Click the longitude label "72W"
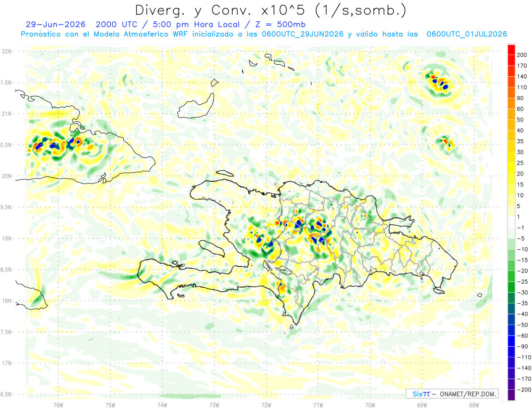Image resolution: width=532 pixels, height=411 pixels. (x=266, y=405)
